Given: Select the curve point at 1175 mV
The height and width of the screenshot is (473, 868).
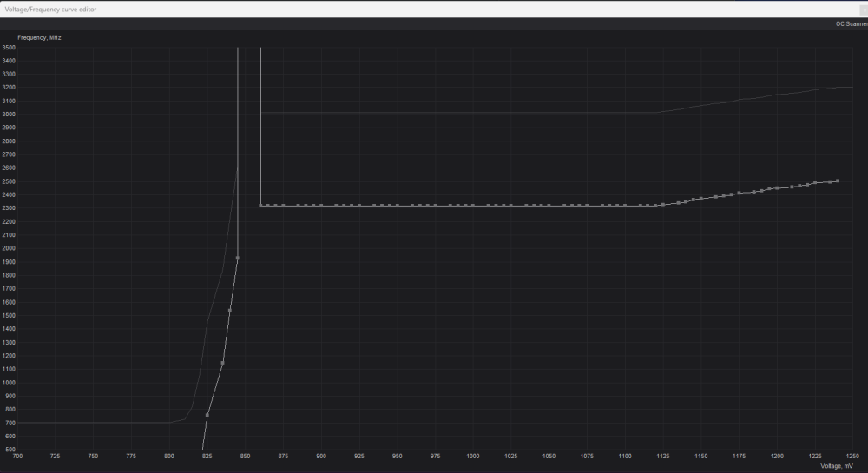Looking at the screenshot, I should 739,193.
